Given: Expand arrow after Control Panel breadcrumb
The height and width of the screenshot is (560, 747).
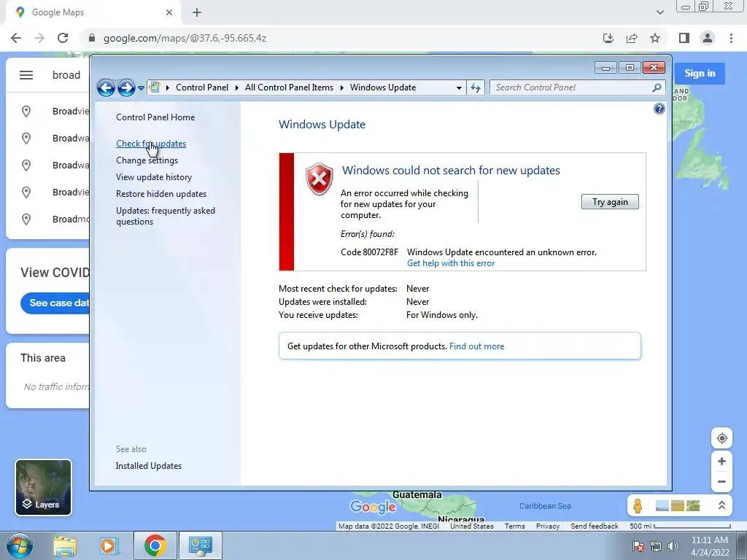Looking at the screenshot, I should [x=237, y=87].
